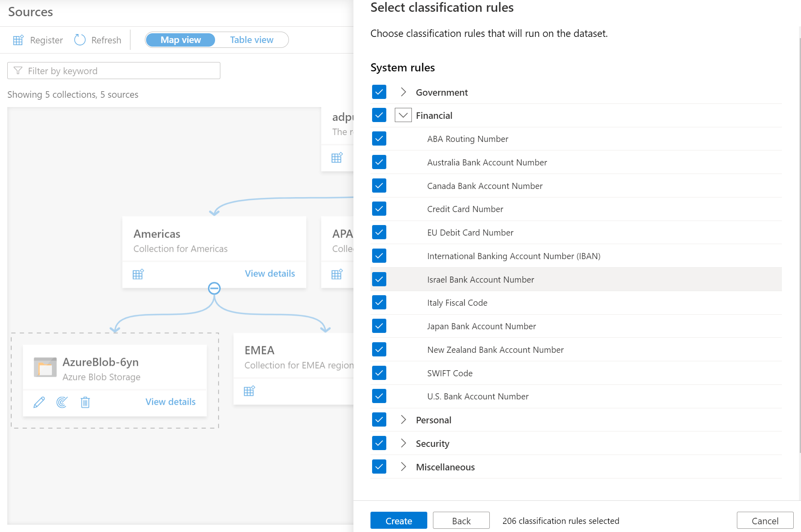
Task: Click the scan/target icon on AzureBlob-6yn
Action: point(62,403)
